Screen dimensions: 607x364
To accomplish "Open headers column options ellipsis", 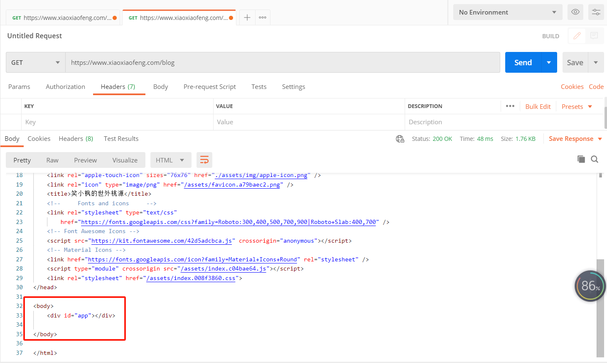I will [x=510, y=106].
